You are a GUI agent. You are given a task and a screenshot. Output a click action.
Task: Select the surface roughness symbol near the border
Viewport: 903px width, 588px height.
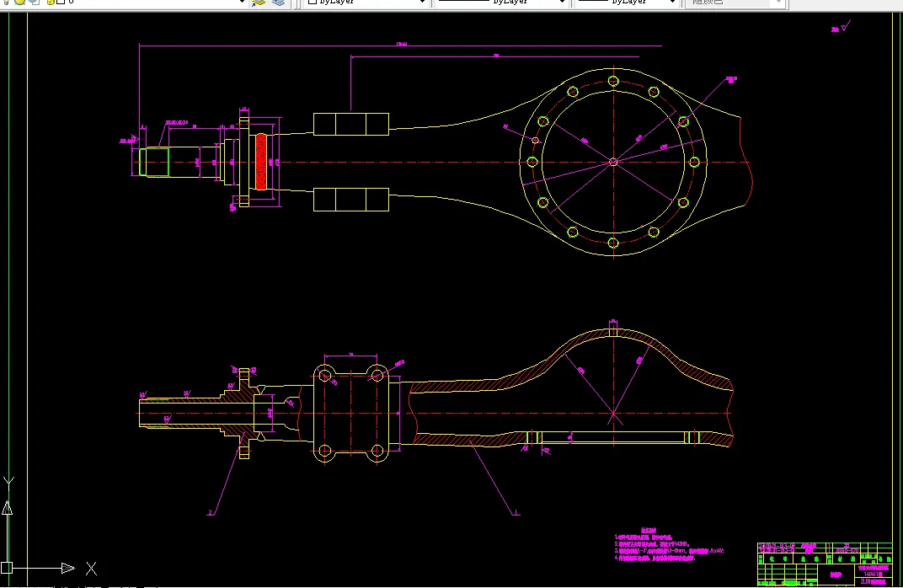[841, 26]
